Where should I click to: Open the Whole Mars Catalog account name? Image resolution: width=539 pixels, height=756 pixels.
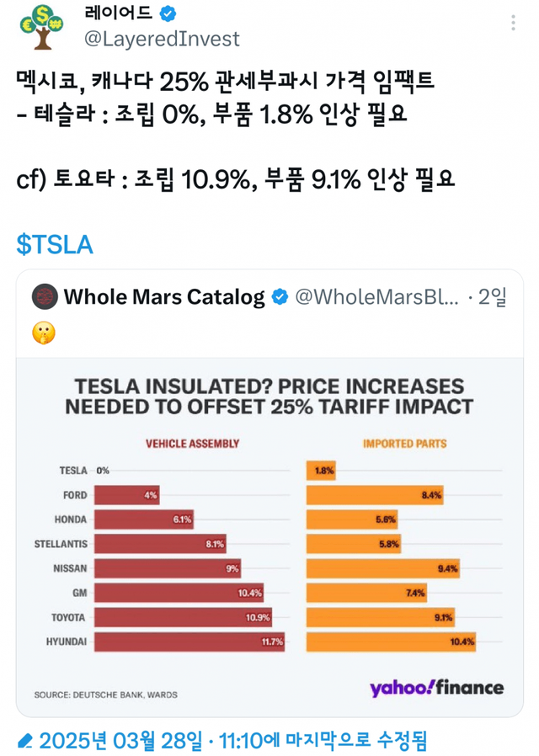[164, 297]
